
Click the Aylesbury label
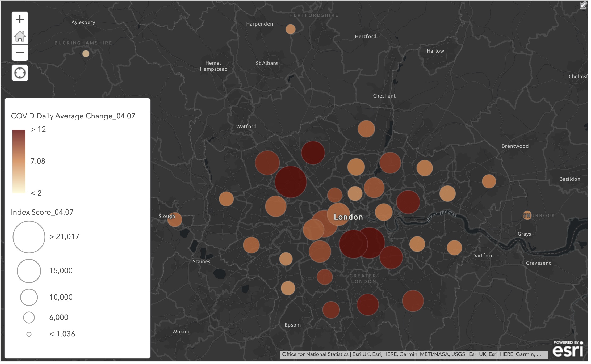click(83, 23)
